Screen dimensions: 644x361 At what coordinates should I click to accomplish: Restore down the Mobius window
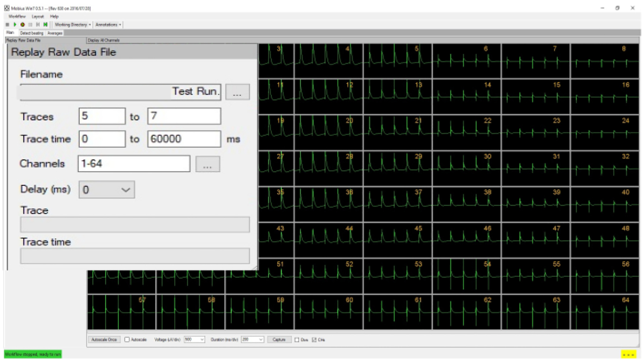point(617,8)
